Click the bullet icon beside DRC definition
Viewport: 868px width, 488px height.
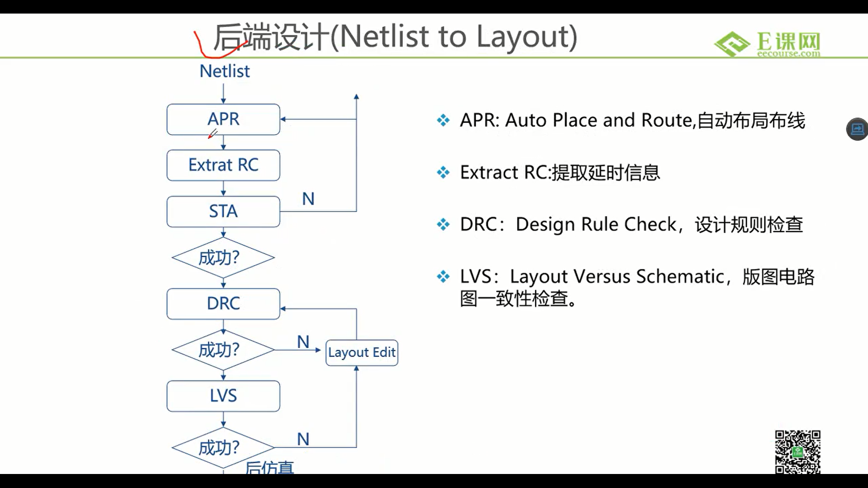coord(443,225)
